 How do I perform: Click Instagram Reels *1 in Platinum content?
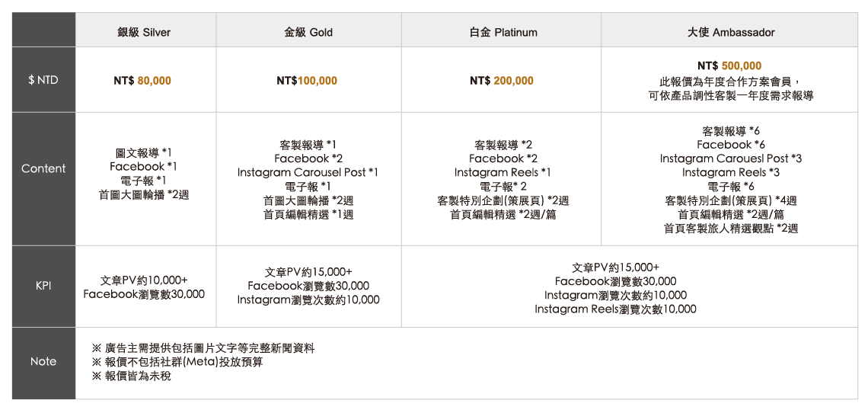pyautogui.click(x=503, y=172)
